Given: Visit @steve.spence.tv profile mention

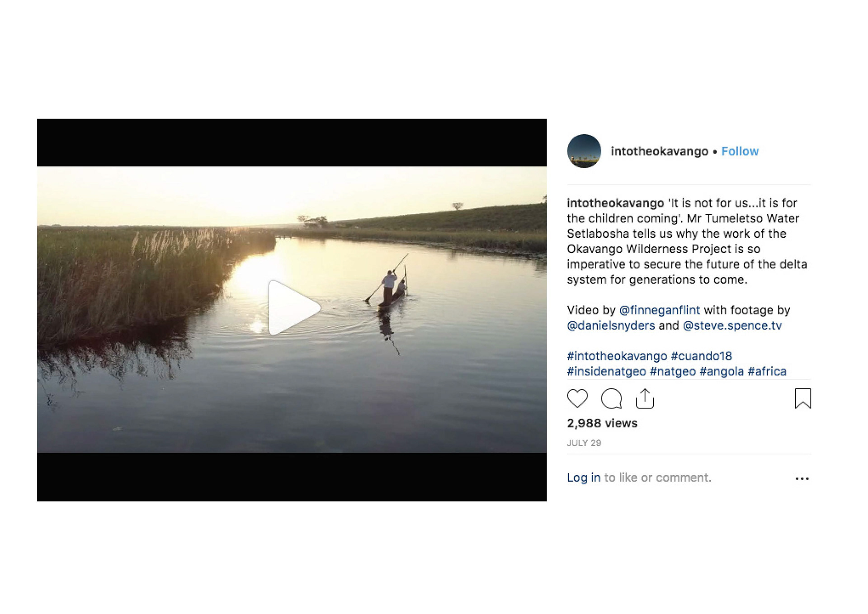Looking at the screenshot, I should 732,326.
